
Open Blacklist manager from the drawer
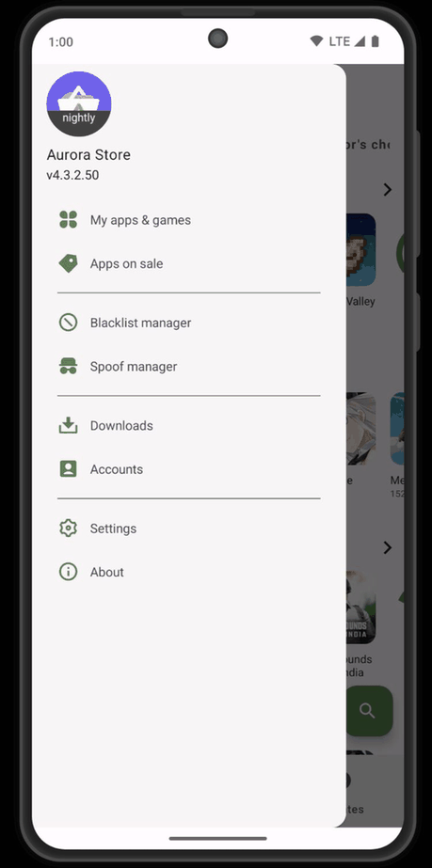189,323
